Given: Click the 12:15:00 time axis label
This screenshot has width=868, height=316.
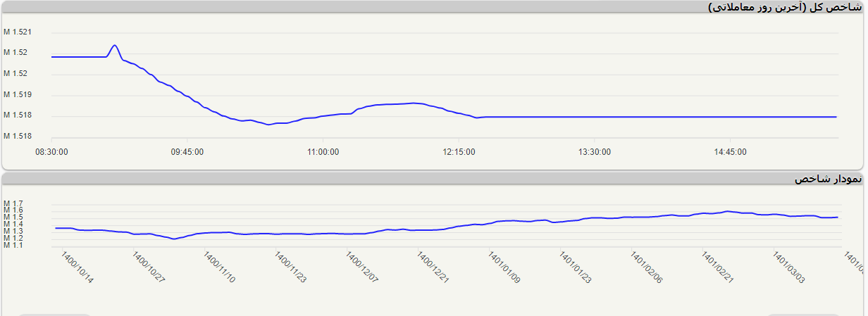Looking at the screenshot, I should pos(459,152).
